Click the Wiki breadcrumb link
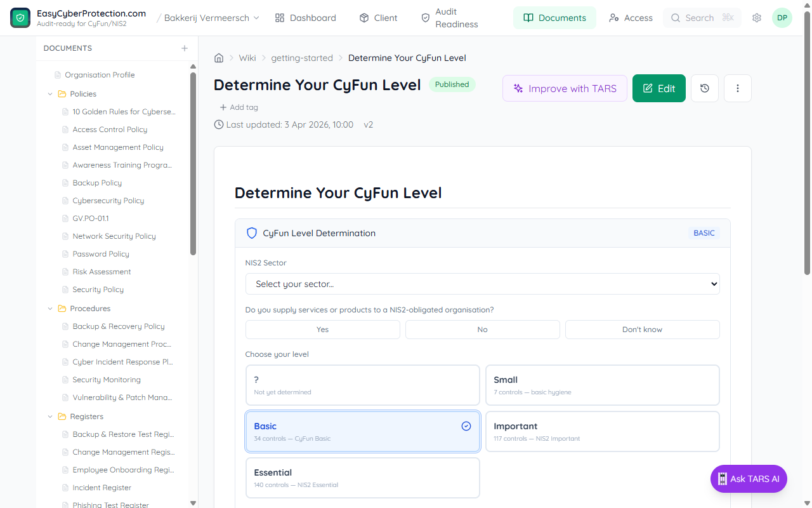812x508 pixels. (x=247, y=58)
